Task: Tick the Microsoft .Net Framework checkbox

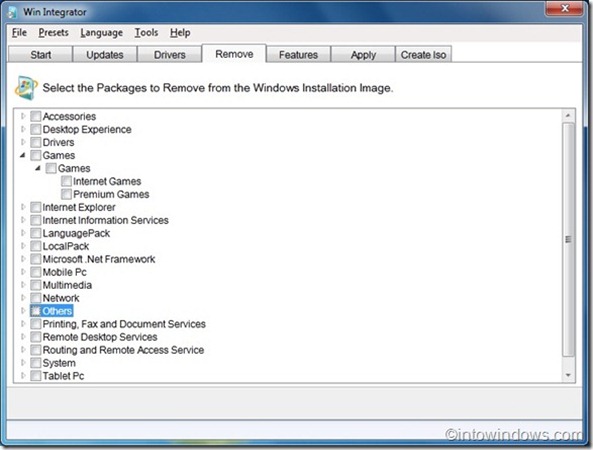Action: pyautogui.click(x=36, y=259)
